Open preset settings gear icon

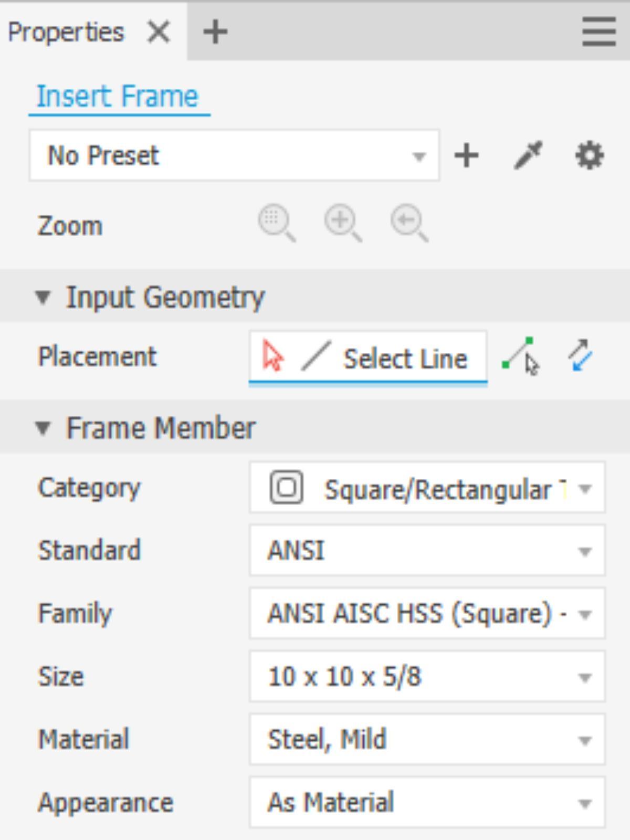[x=590, y=156]
